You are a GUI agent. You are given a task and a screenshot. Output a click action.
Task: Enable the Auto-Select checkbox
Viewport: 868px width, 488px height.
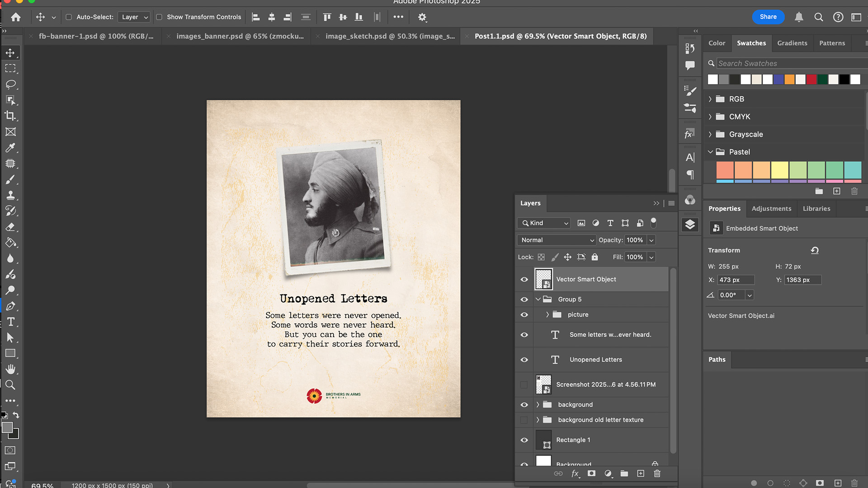tap(69, 17)
